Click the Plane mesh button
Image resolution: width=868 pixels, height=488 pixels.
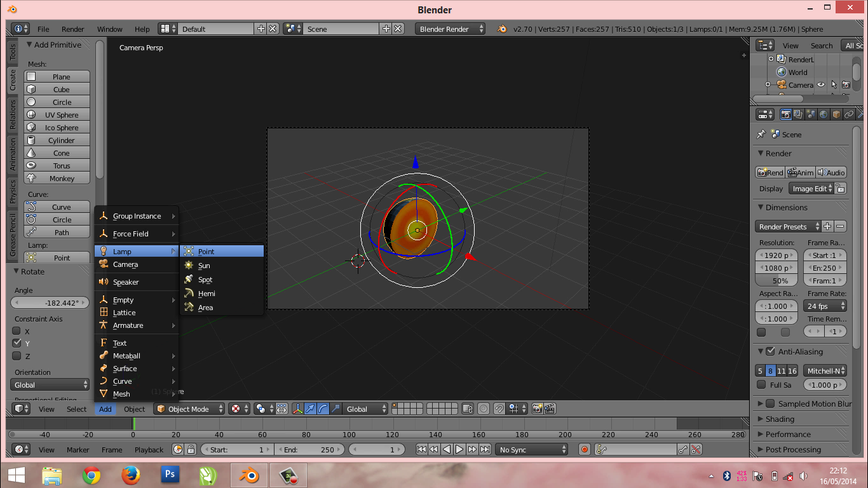[x=57, y=77]
